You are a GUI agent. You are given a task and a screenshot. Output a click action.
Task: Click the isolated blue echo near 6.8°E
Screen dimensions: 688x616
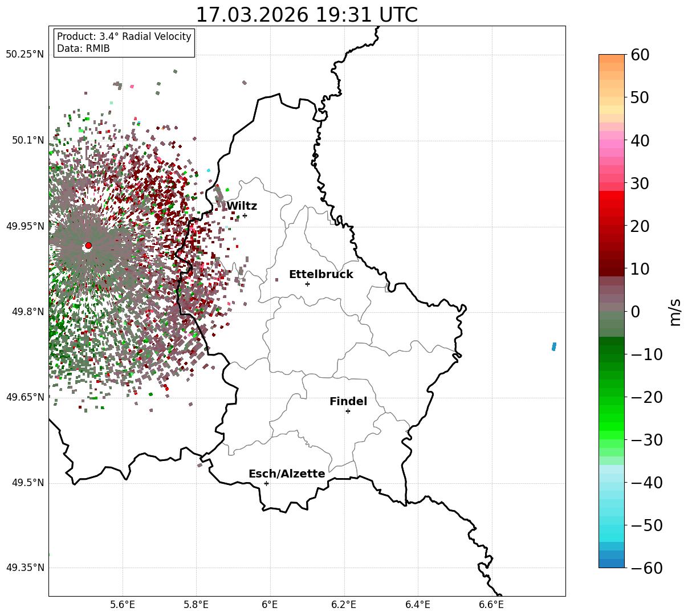pos(554,346)
